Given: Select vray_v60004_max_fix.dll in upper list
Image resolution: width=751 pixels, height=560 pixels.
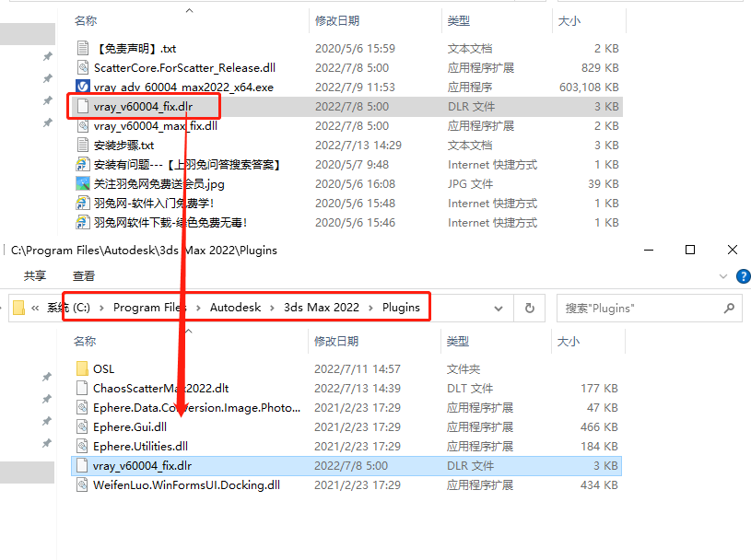Looking at the screenshot, I should [155, 126].
